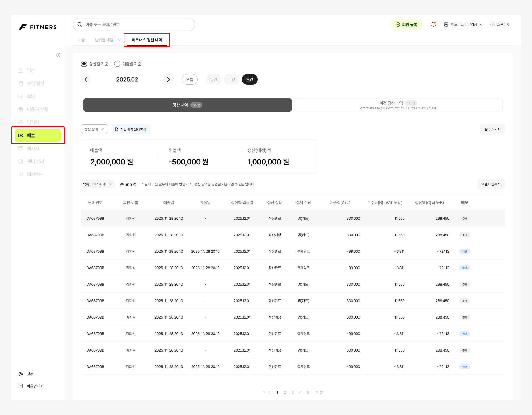The image size is (532, 415).
Task: Go to page 3
Action: (x=293, y=392)
